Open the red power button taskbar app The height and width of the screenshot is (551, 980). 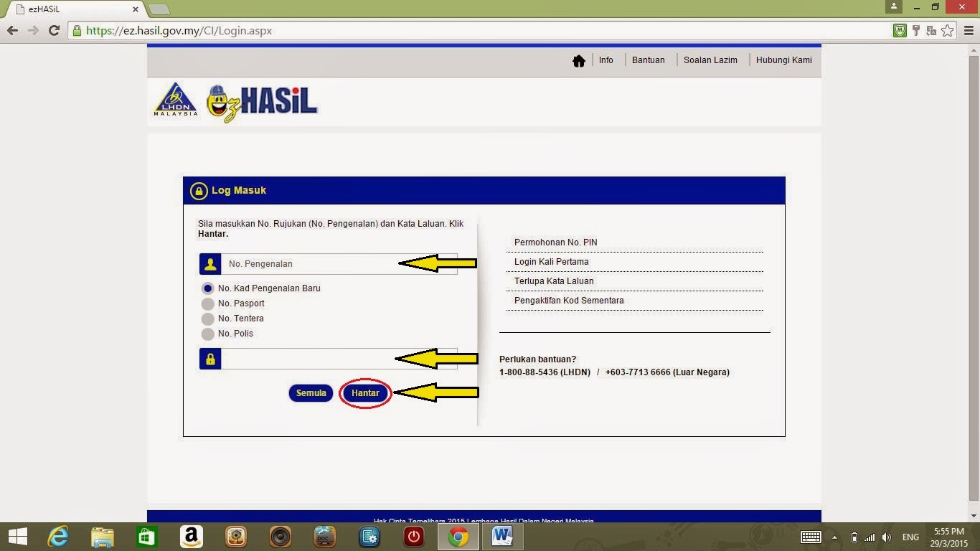[414, 537]
